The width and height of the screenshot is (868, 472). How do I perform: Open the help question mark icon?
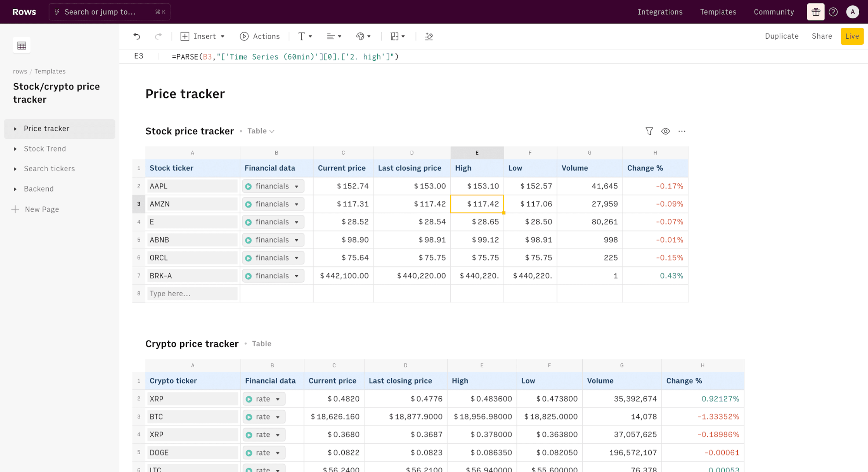[833, 12]
